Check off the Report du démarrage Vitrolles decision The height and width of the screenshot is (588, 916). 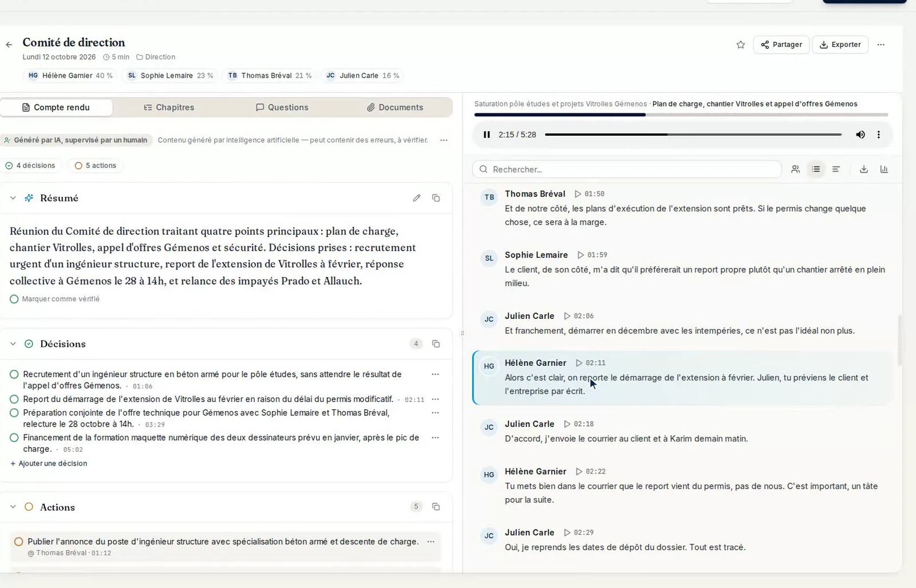[x=14, y=399]
